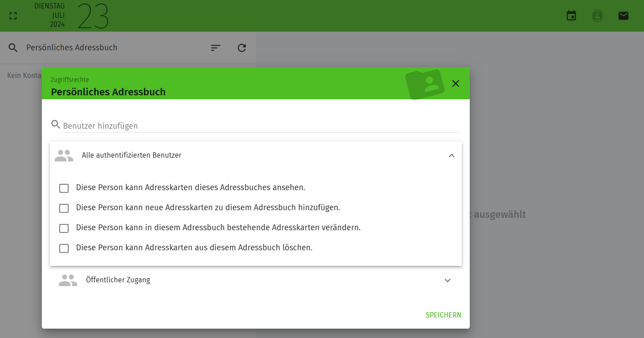Click the text 'Adresskarten dieses Adressbuches ansehen'
Viewport: 644px width, 338px height.
[x=225, y=187]
